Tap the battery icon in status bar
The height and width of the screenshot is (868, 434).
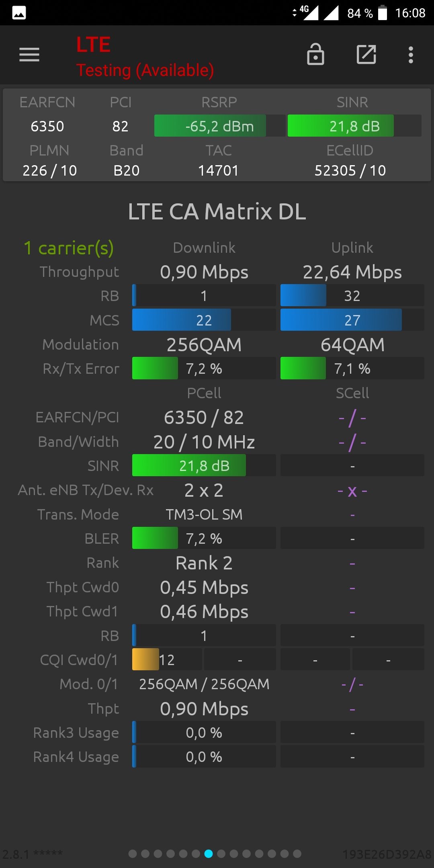[x=383, y=12]
